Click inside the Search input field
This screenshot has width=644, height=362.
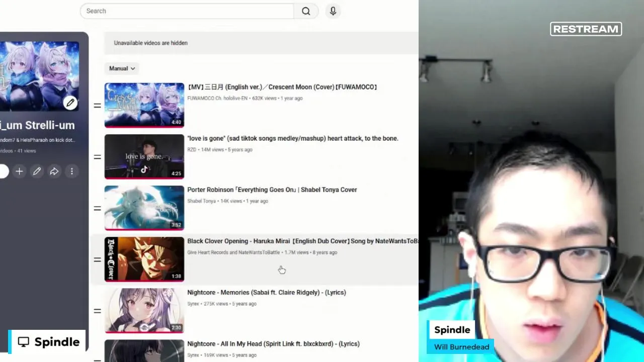187,11
